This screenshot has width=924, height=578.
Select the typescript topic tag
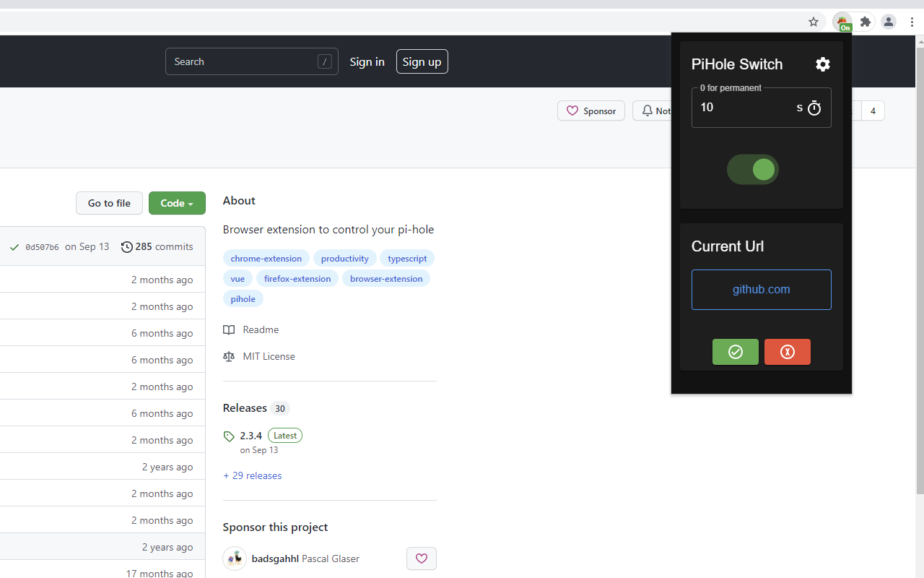click(406, 258)
